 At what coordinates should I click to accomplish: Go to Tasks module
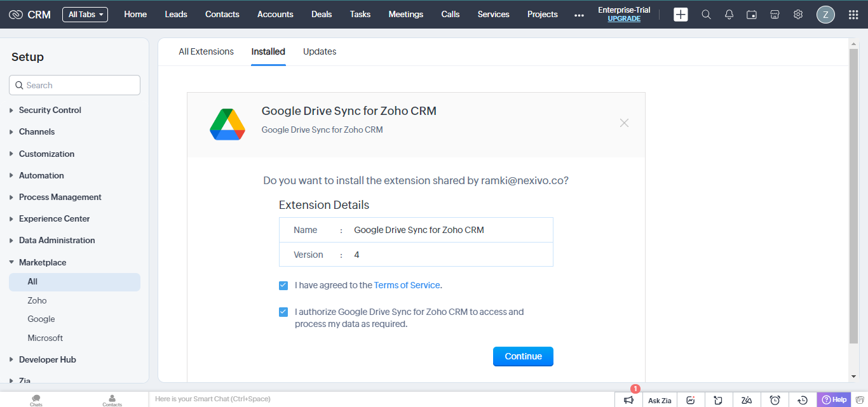click(x=360, y=15)
